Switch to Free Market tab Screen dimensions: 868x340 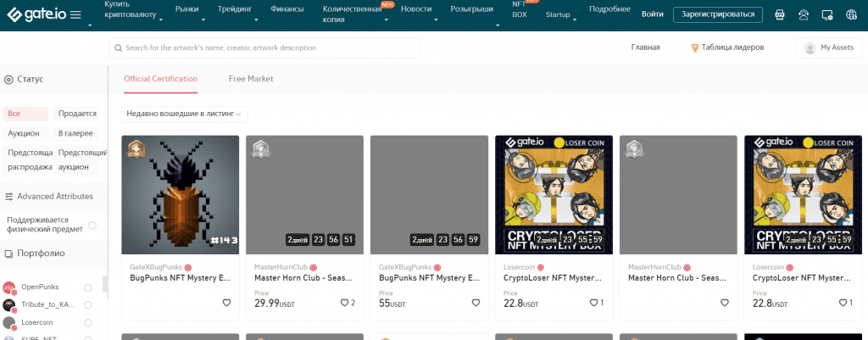251,79
